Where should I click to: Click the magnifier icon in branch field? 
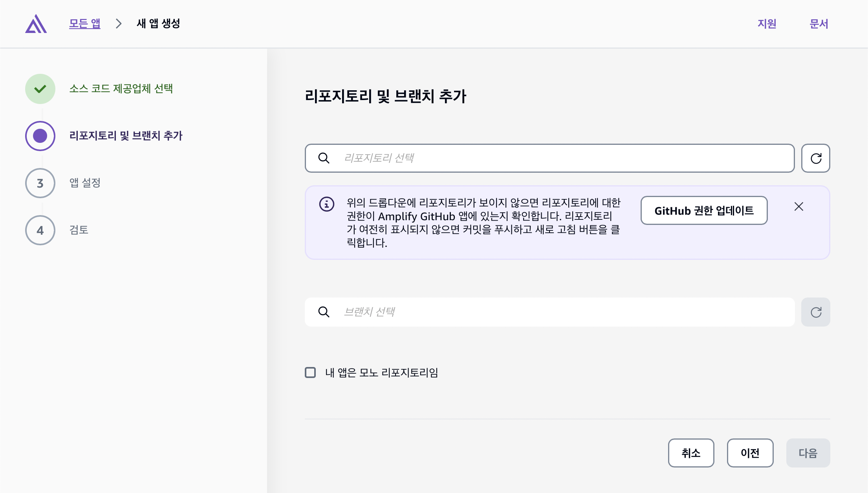pos(324,312)
